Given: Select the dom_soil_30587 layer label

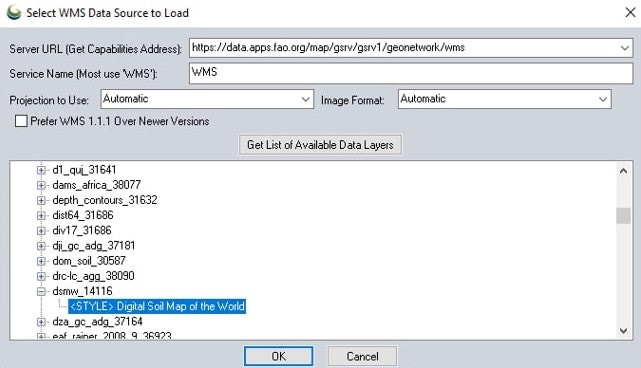Looking at the screenshot, I should [x=89, y=260].
